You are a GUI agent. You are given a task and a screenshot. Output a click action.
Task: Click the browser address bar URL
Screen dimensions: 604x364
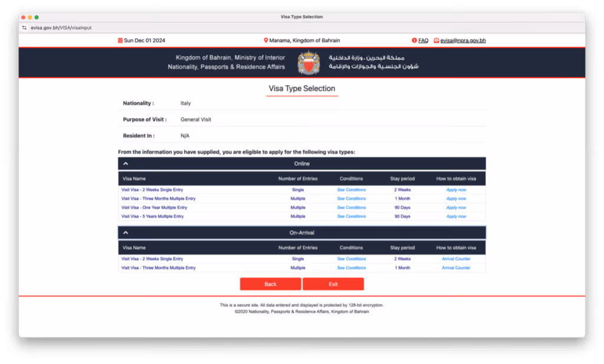pyautogui.click(x=61, y=28)
